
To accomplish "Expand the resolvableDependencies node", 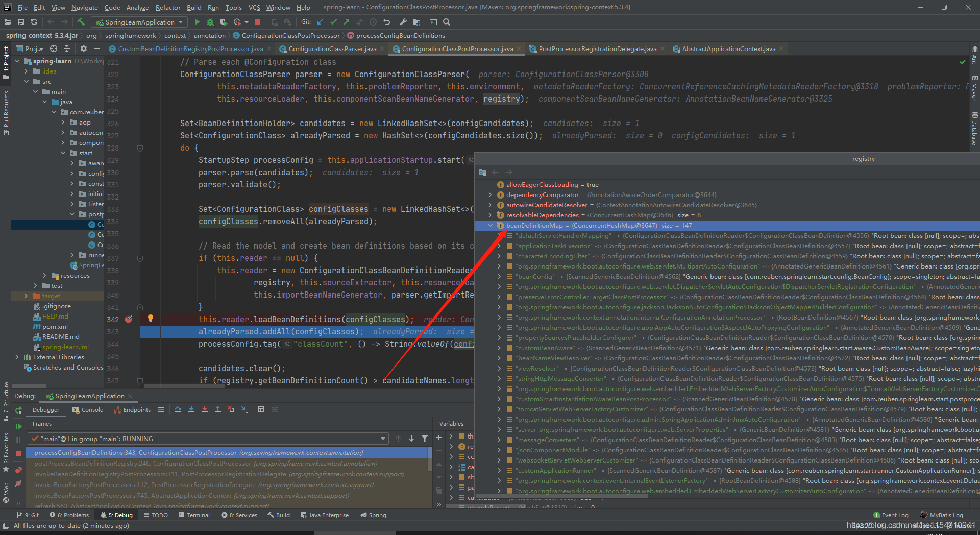I will (490, 215).
